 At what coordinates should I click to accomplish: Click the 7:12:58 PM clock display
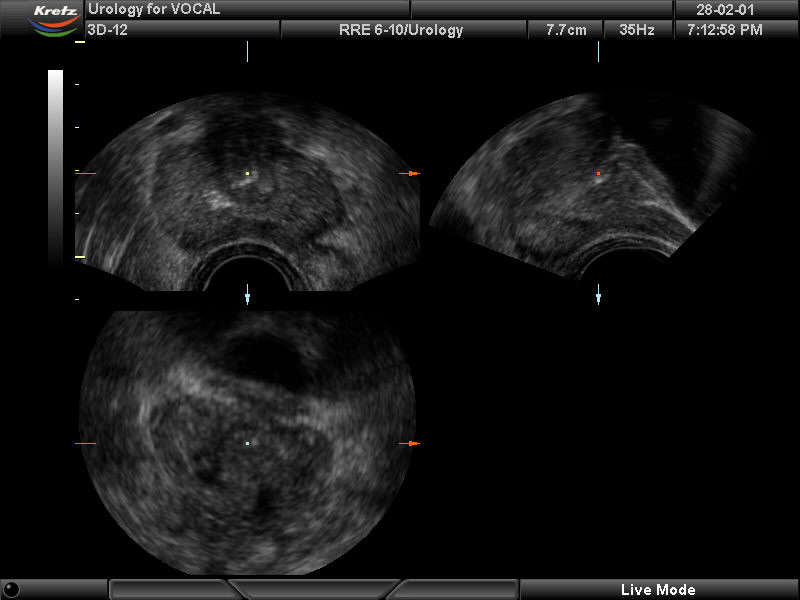[725, 30]
